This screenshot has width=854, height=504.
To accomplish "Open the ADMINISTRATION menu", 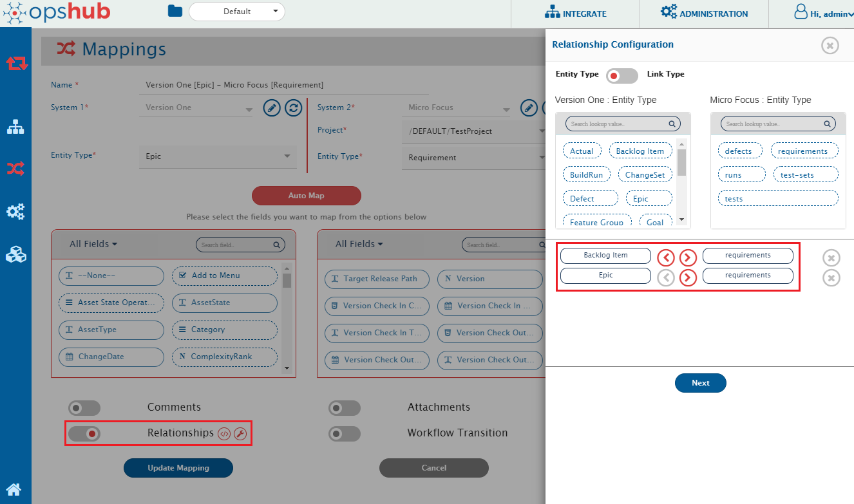I will click(704, 14).
